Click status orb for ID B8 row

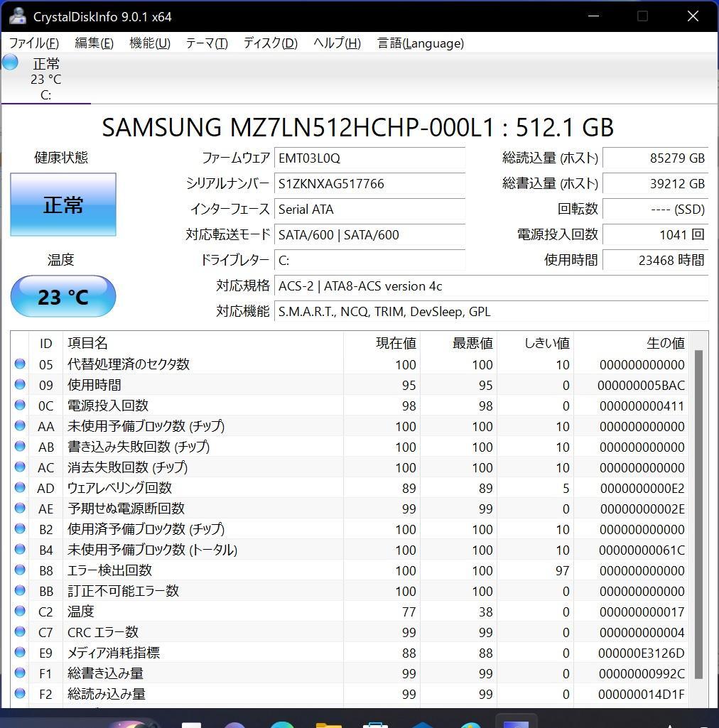pos(19,570)
